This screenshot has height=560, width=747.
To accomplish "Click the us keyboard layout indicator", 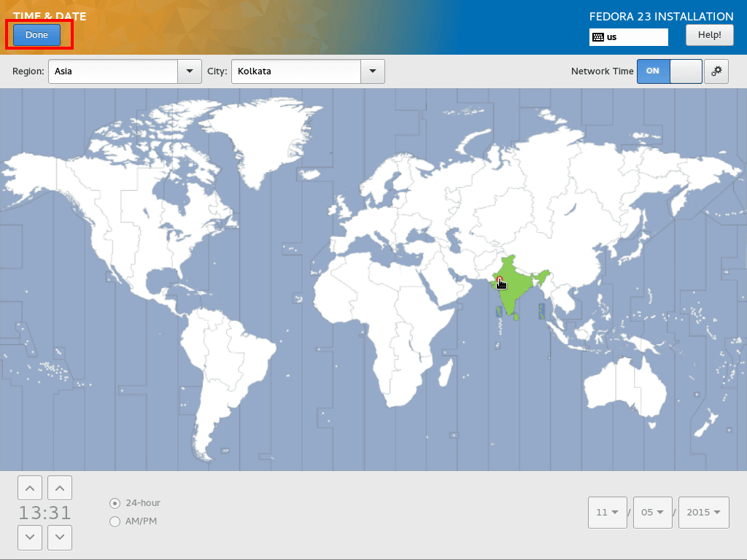I will pyautogui.click(x=628, y=37).
